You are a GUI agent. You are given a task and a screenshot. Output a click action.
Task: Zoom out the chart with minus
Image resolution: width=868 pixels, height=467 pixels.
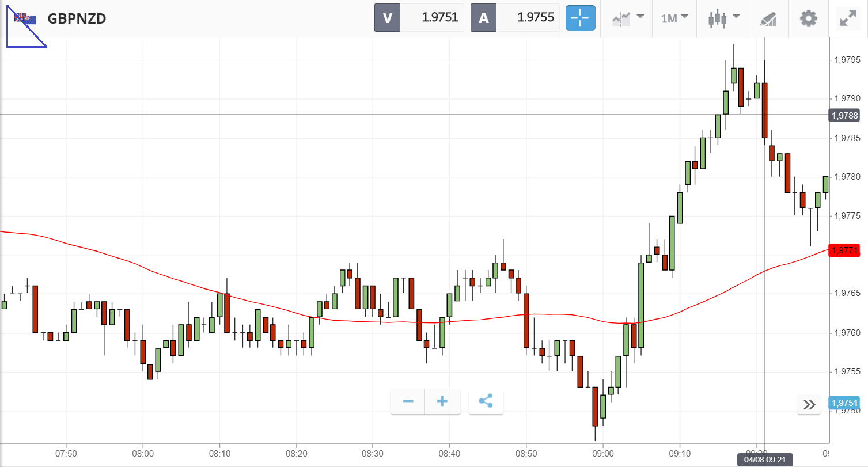[x=408, y=401]
